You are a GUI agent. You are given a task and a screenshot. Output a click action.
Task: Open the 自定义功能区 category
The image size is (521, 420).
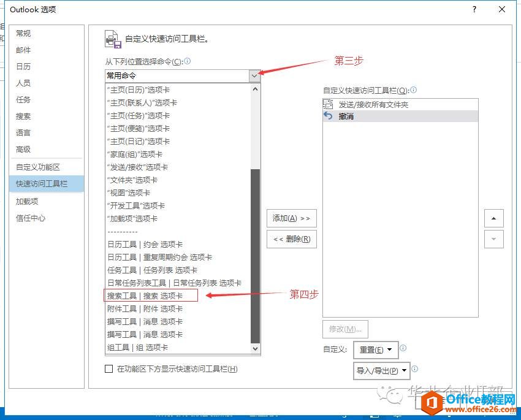point(46,167)
